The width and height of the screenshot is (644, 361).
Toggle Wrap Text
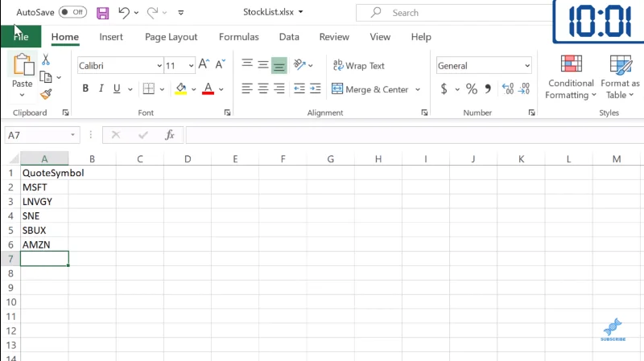click(x=358, y=65)
